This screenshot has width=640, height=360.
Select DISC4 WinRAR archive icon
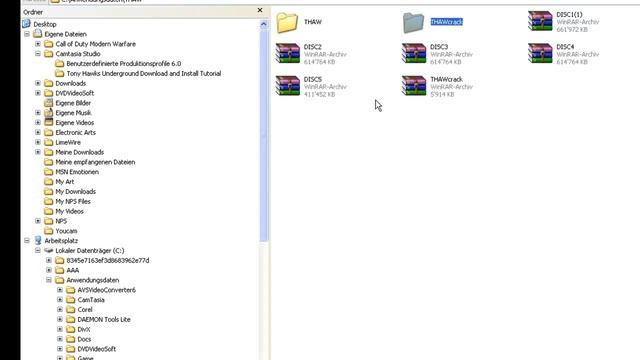click(x=540, y=53)
